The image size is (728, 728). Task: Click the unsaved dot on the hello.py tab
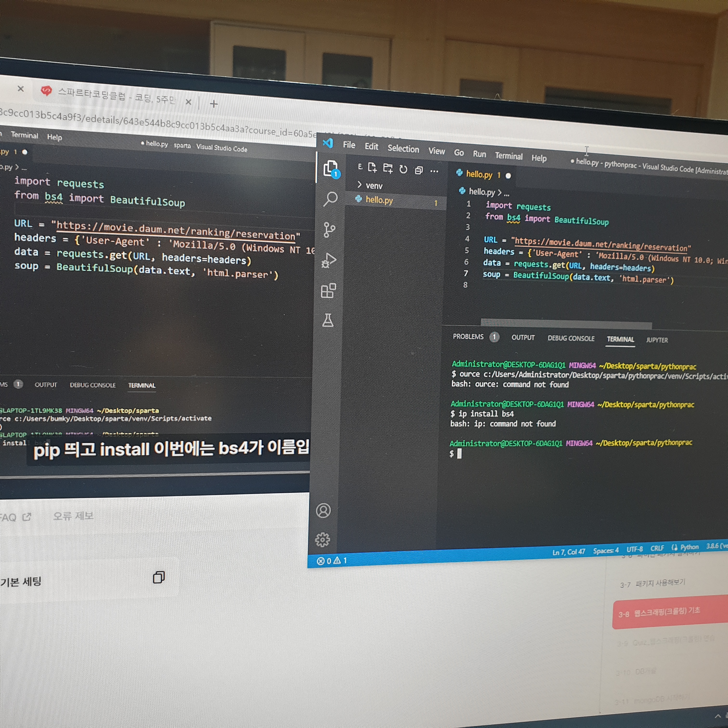pos(508,175)
